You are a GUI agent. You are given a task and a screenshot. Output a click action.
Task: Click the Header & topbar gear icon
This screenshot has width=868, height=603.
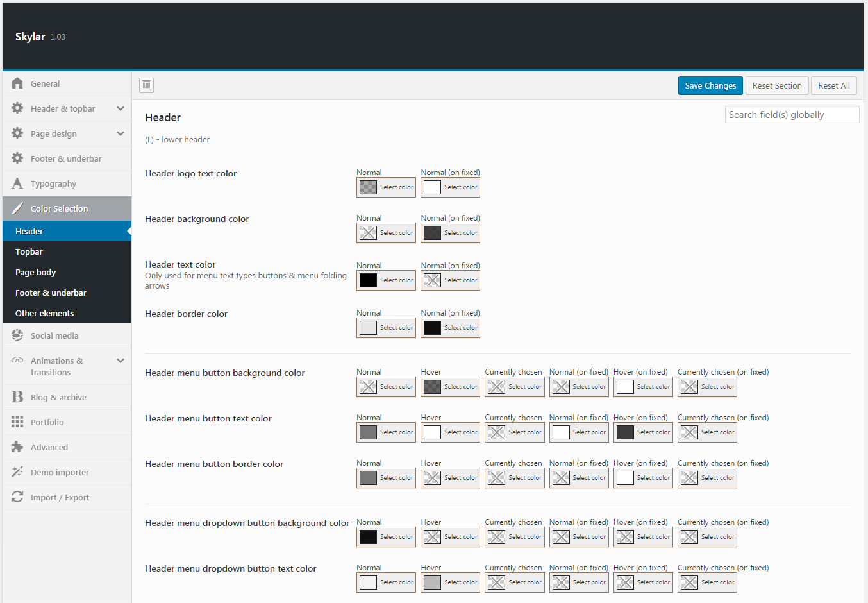tap(17, 108)
